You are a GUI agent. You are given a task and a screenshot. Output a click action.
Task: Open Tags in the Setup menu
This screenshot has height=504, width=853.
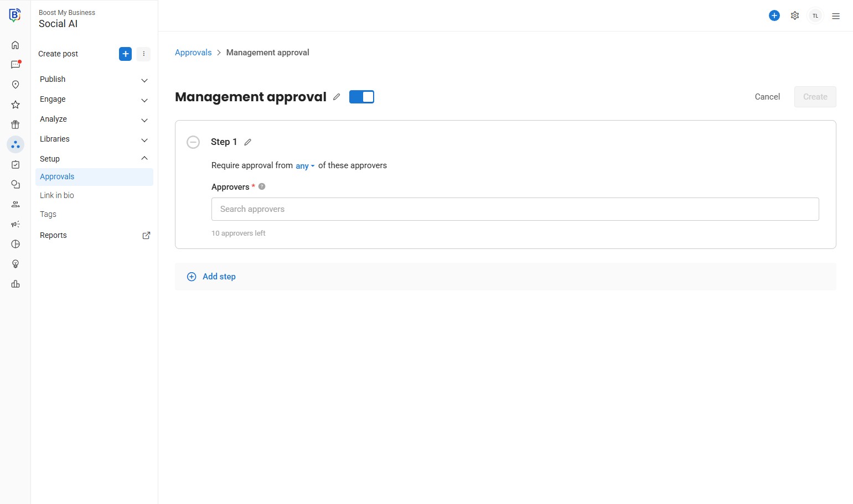48,214
